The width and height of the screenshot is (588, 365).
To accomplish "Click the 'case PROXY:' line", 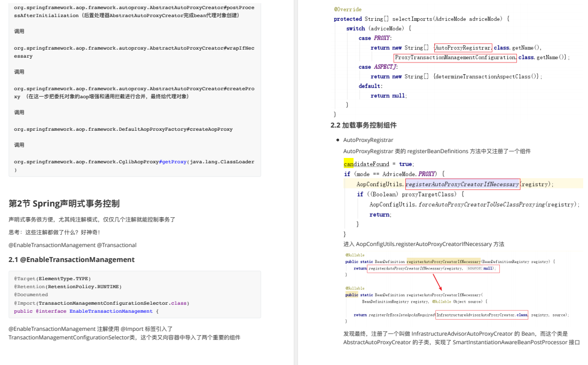I will tap(375, 38).
